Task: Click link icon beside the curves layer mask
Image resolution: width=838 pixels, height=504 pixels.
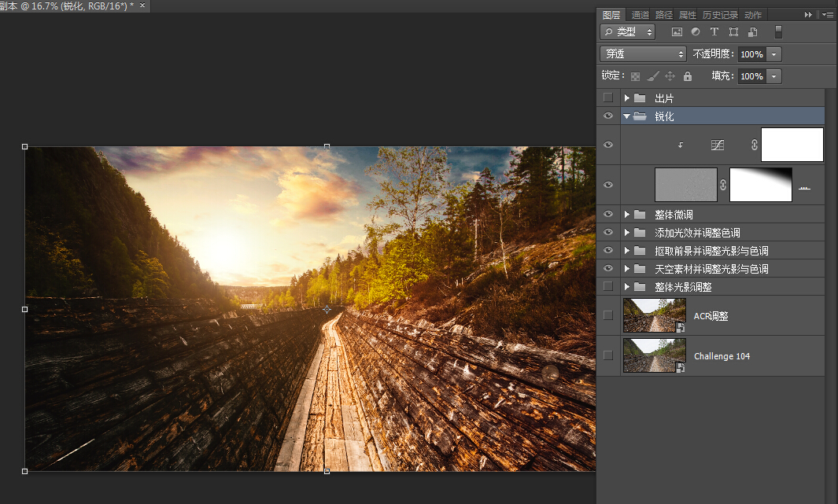Action: tap(754, 145)
